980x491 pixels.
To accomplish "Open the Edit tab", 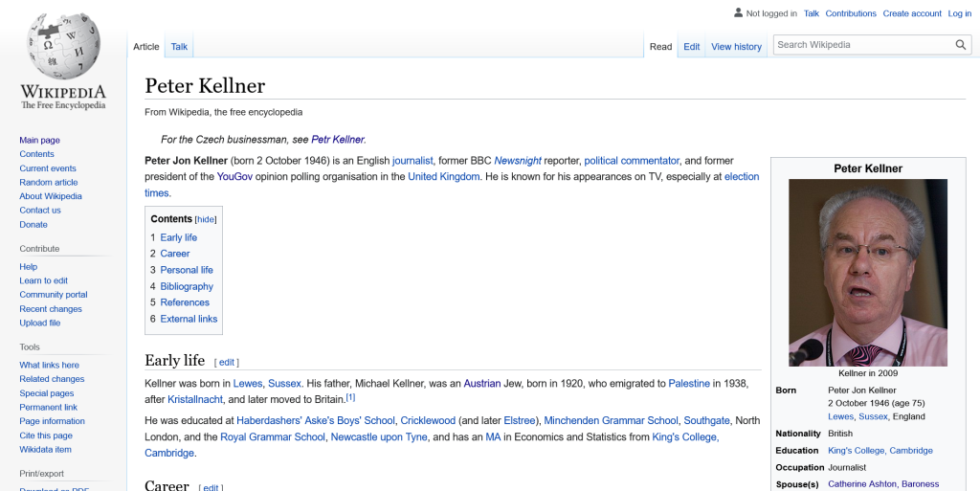I will [x=691, y=46].
